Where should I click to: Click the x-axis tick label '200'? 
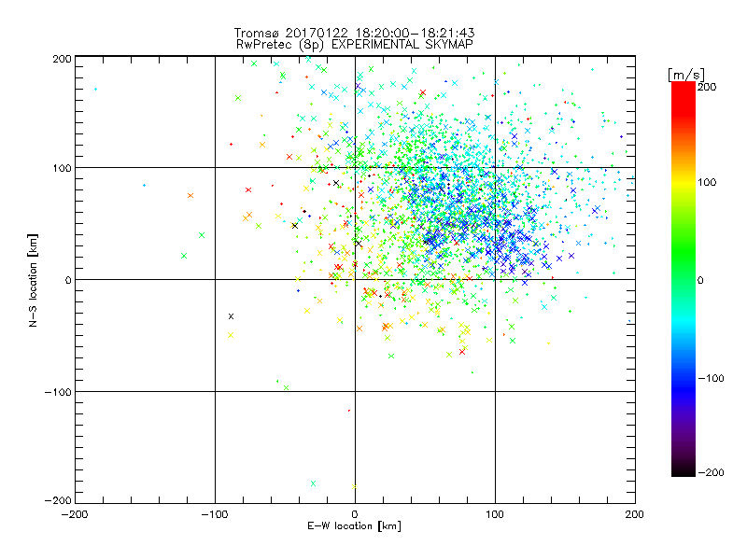click(635, 514)
